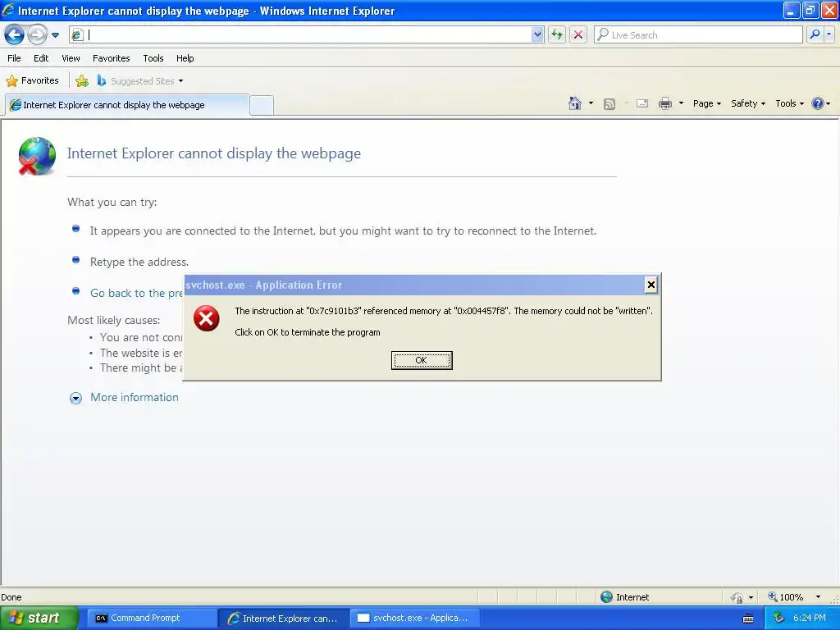The image size is (840, 630).
Task: Open the Favorites menu
Action: coord(112,58)
